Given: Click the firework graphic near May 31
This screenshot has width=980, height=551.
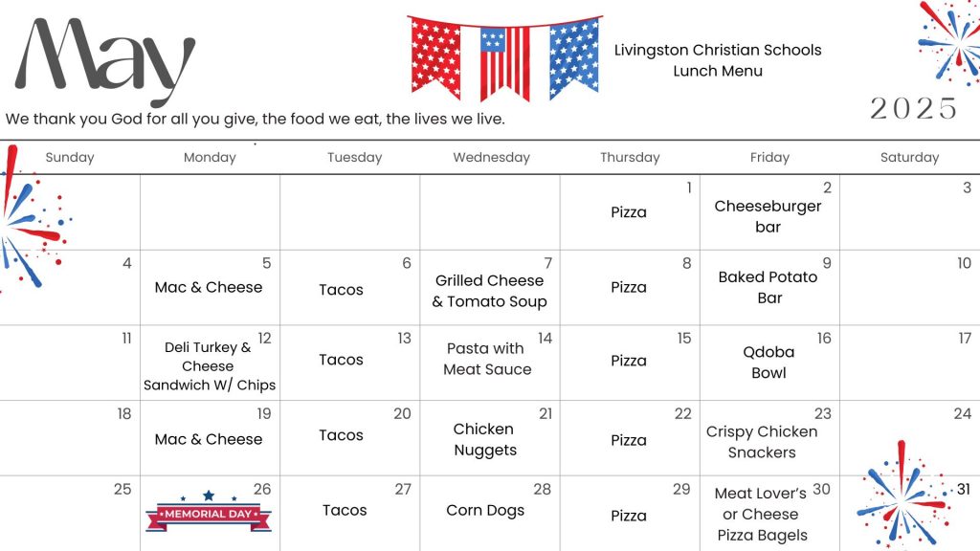Looking at the screenshot, I should pyautogui.click(x=903, y=495).
